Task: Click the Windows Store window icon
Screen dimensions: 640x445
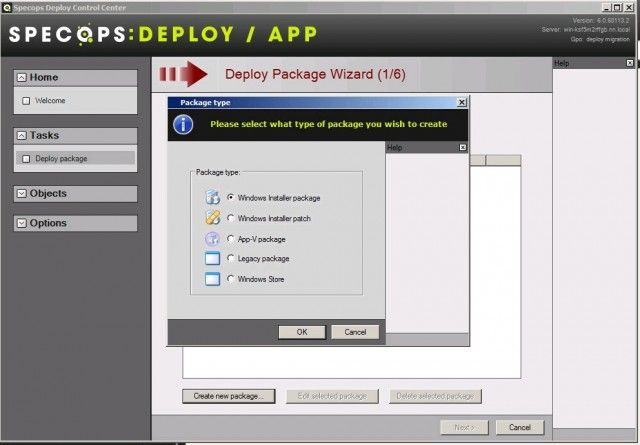Action: pos(212,279)
